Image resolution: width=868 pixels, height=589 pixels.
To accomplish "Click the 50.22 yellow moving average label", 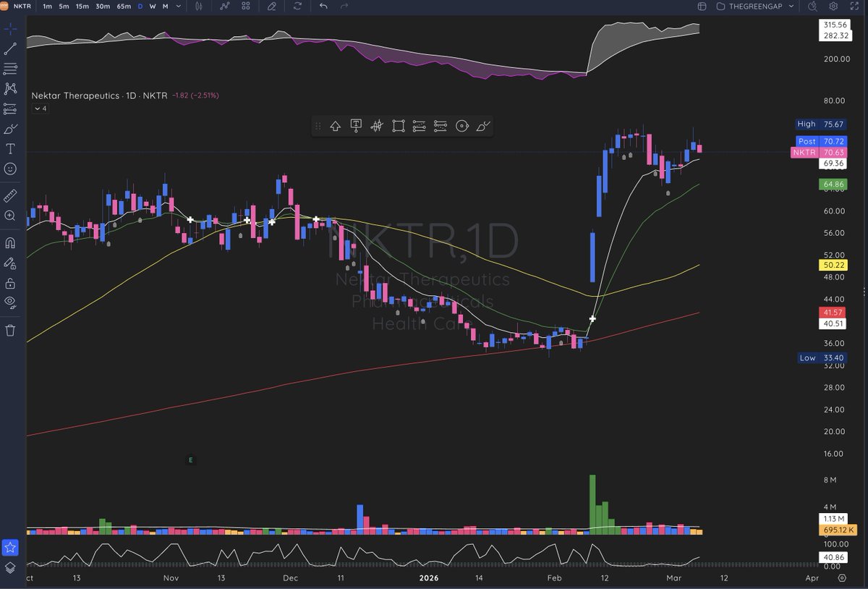I will 833,266.
